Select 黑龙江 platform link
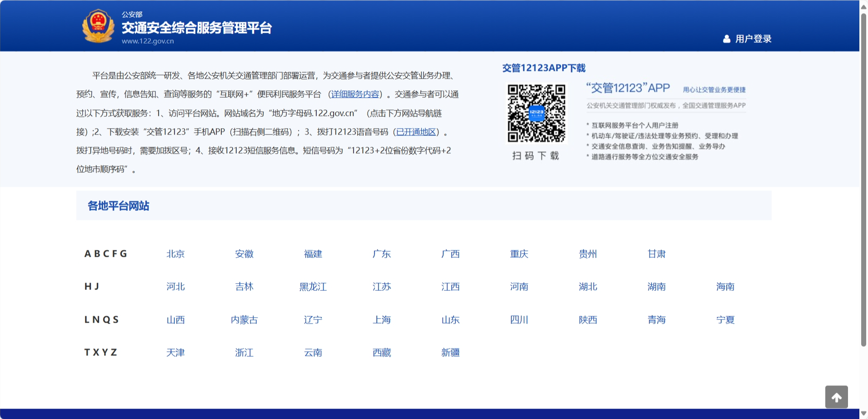 (x=313, y=287)
